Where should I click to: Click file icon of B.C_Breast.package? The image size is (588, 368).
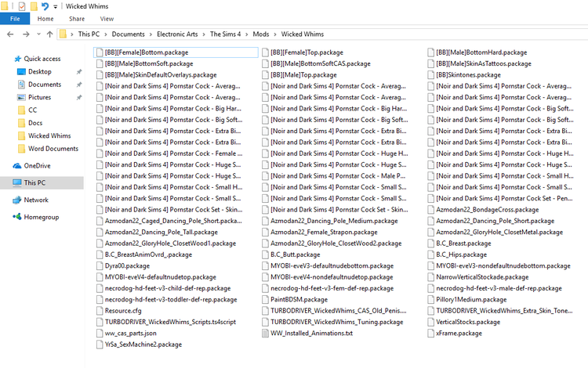pos(431,244)
